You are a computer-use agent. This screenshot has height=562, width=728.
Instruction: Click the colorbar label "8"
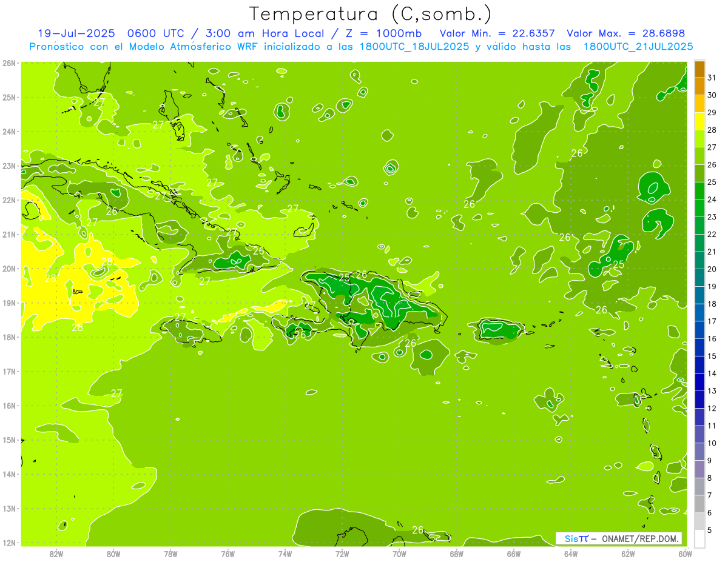coord(709,478)
